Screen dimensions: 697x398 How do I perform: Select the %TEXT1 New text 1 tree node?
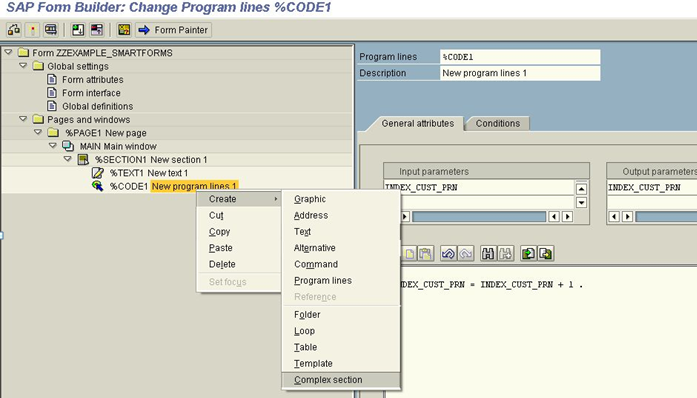(148, 173)
